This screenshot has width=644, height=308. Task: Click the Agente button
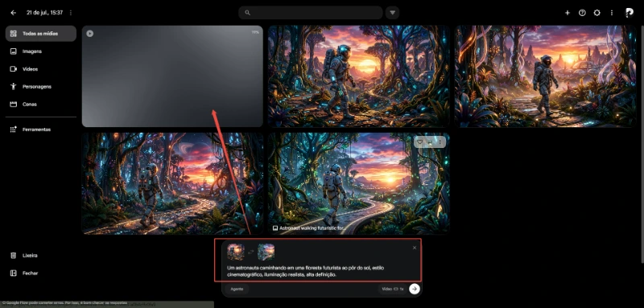coord(237,290)
